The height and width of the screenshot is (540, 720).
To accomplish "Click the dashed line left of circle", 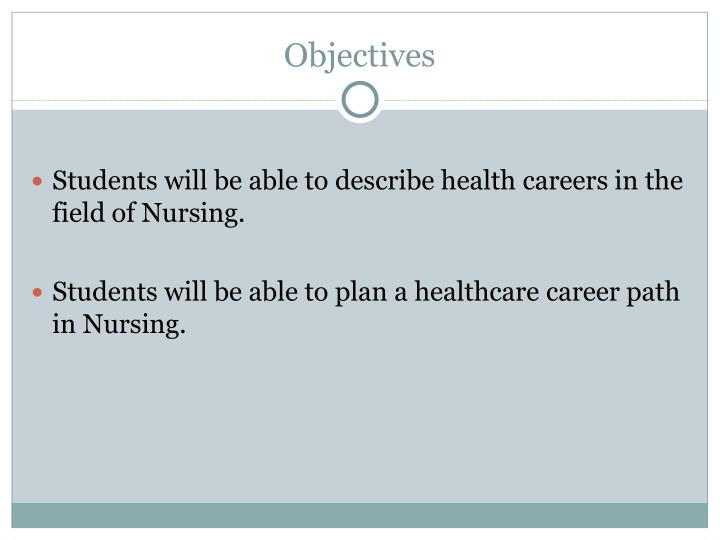I will [174, 100].
